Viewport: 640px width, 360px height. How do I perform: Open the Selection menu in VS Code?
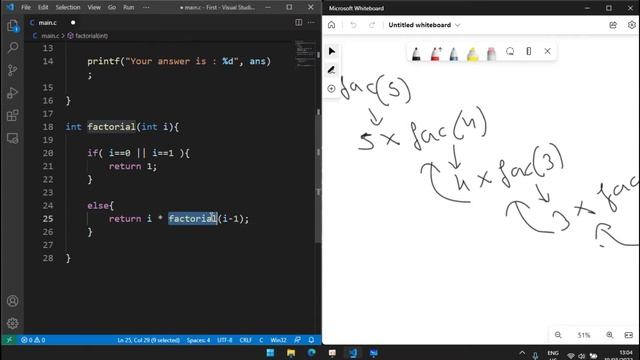68,7
